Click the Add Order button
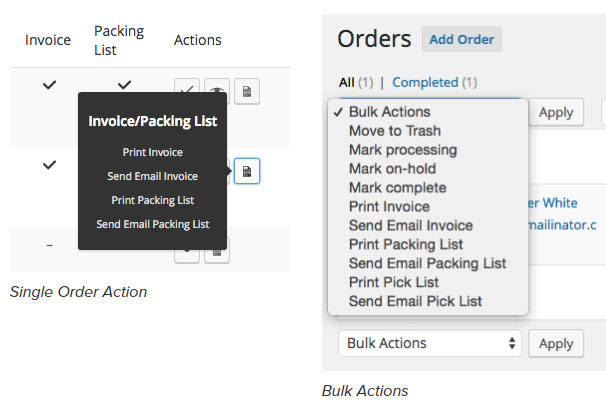Screen dimensions: 606x406 pos(461,39)
